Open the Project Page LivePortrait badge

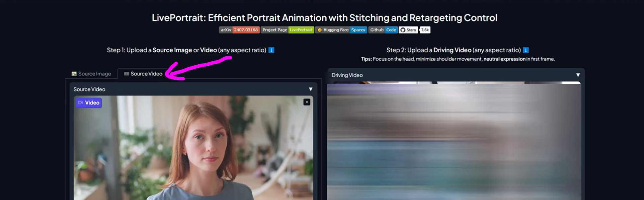point(287,30)
